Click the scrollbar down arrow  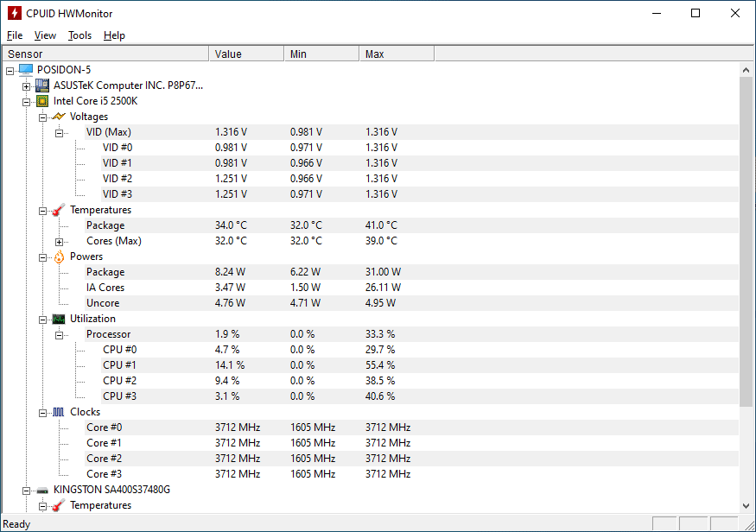pyautogui.click(x=746, y=506)
